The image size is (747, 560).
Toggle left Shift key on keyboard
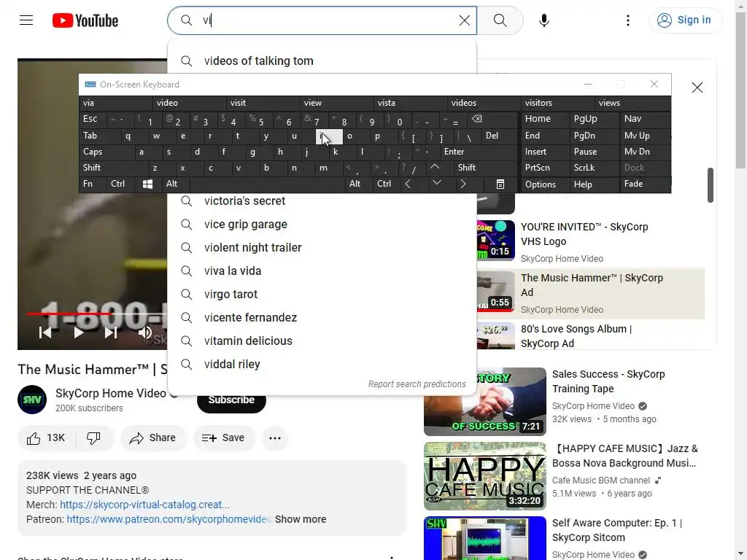click(113, 168)
